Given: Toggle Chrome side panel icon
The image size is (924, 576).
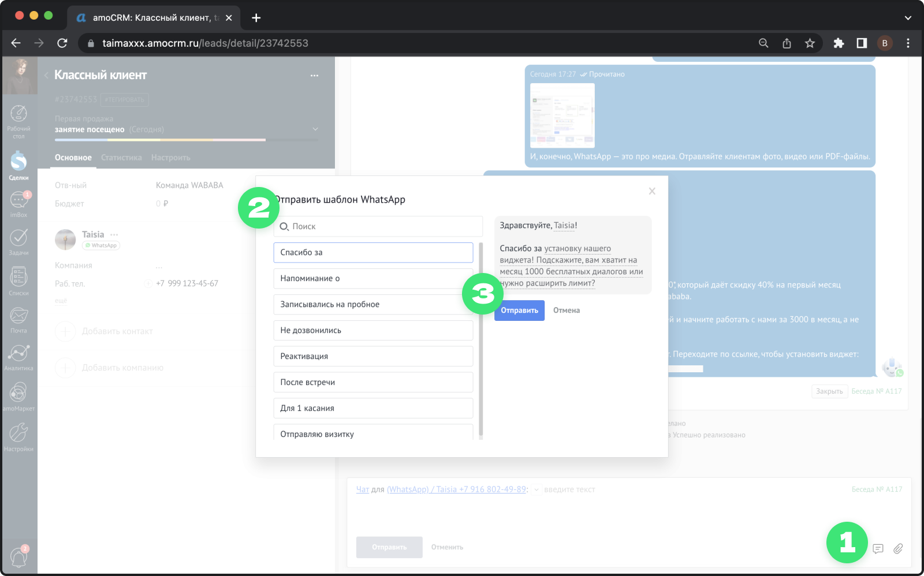Looking at the screenshot, I should [862, 43].
